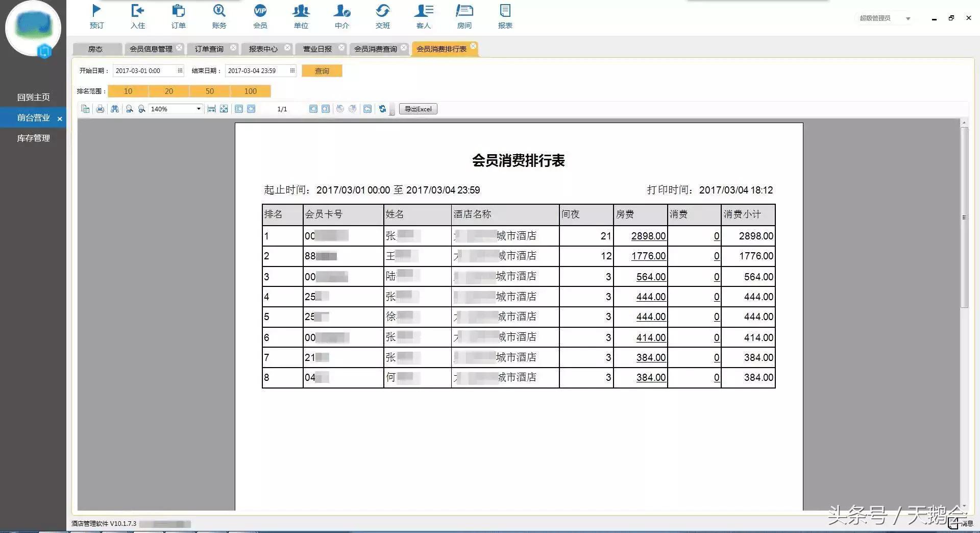980x533 pixels.
Task: Open the start date calendar picker
Action: pos(180,70)
